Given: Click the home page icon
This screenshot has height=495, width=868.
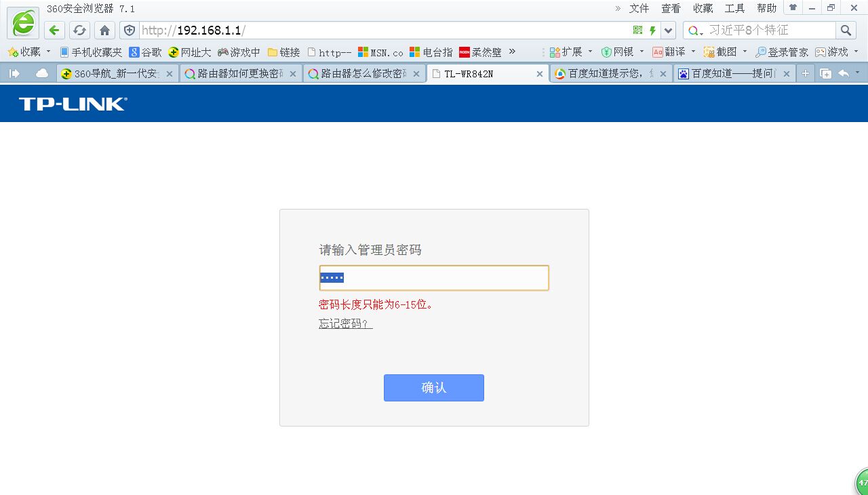Looking at the screenshot, I should point(103,30).
